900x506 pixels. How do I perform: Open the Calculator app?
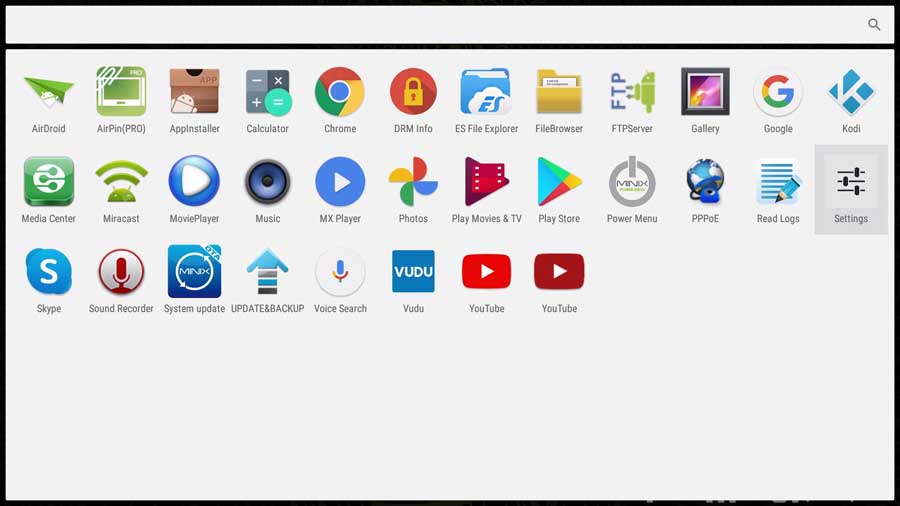pyautogui.click(x=267, y=92)
